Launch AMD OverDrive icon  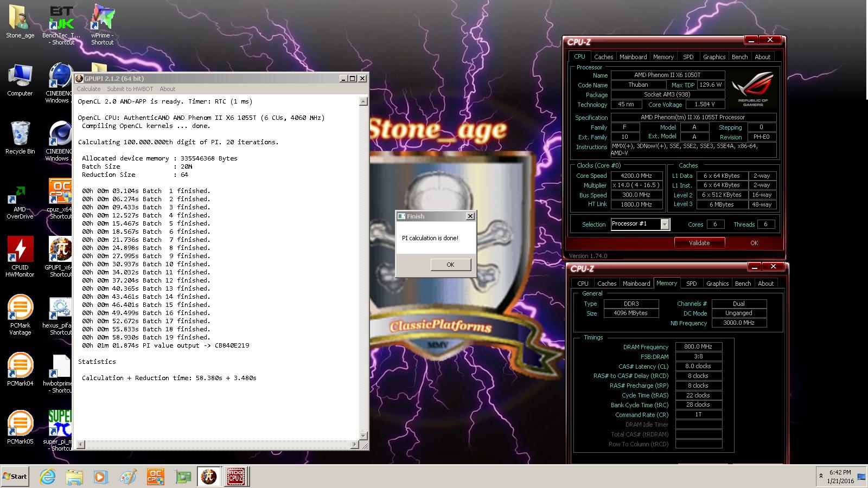(20, 202)
